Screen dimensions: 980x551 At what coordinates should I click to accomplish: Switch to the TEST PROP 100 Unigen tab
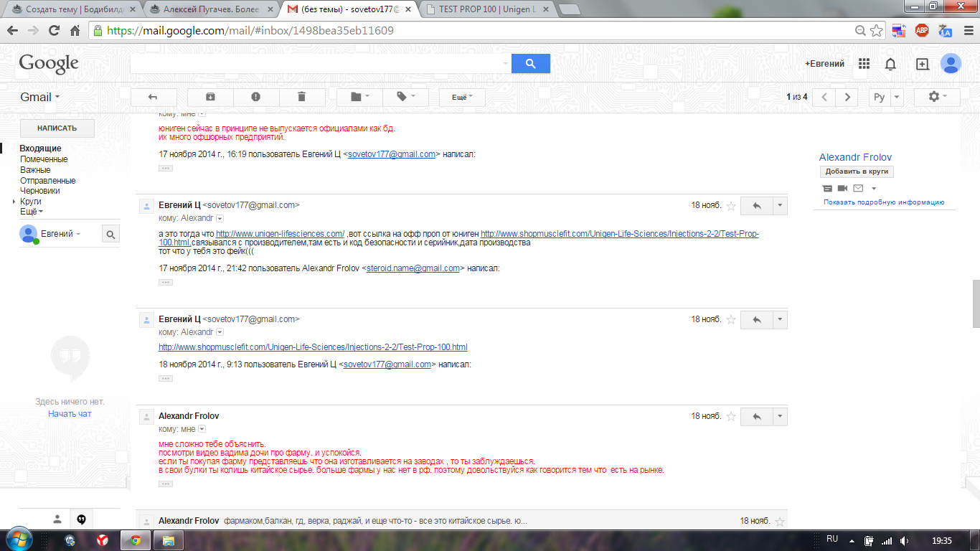coord(487,9)
